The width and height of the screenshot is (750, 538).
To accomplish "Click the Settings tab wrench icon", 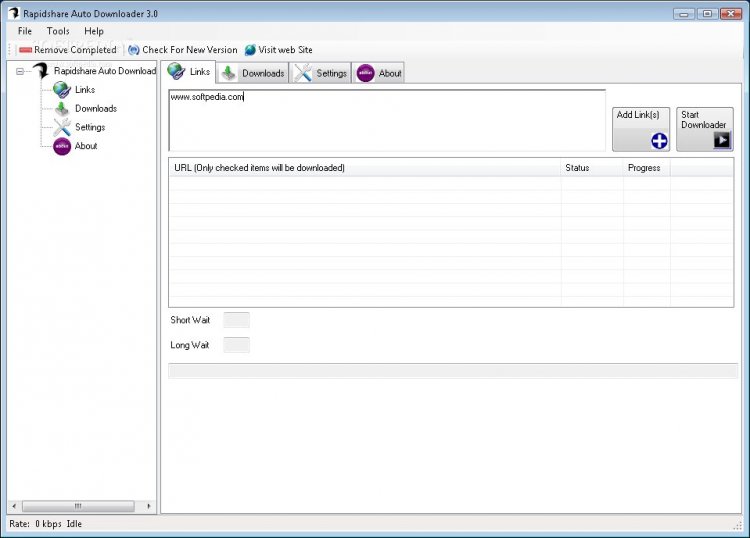I will point(303,73).
